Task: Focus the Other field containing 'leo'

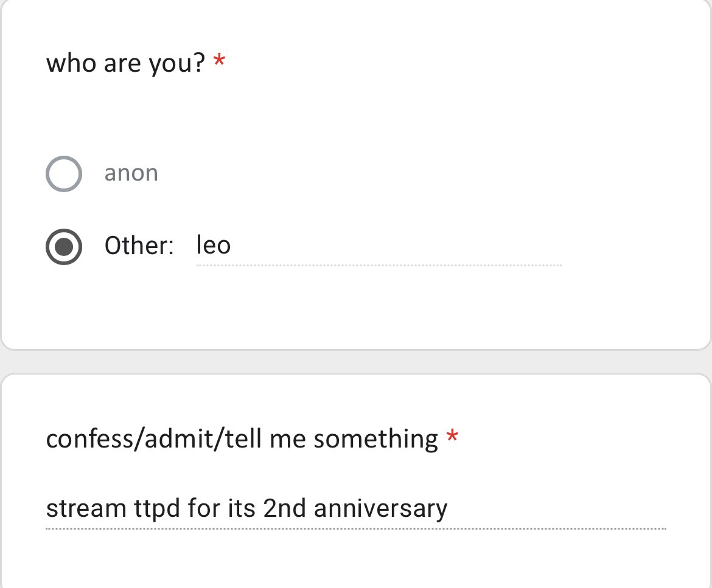Action: tap(377, 246)
